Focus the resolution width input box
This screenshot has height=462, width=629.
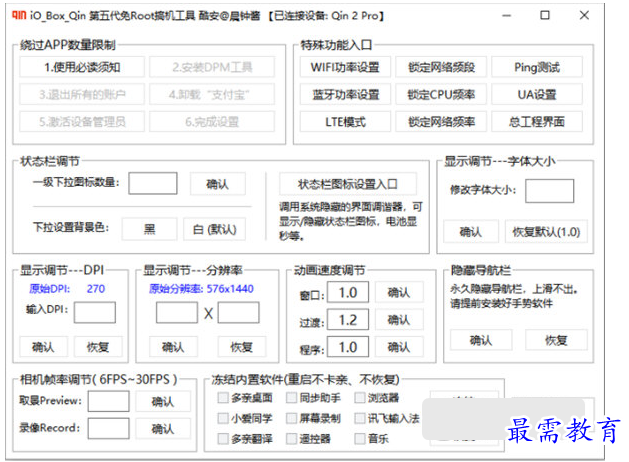(177, 312)
